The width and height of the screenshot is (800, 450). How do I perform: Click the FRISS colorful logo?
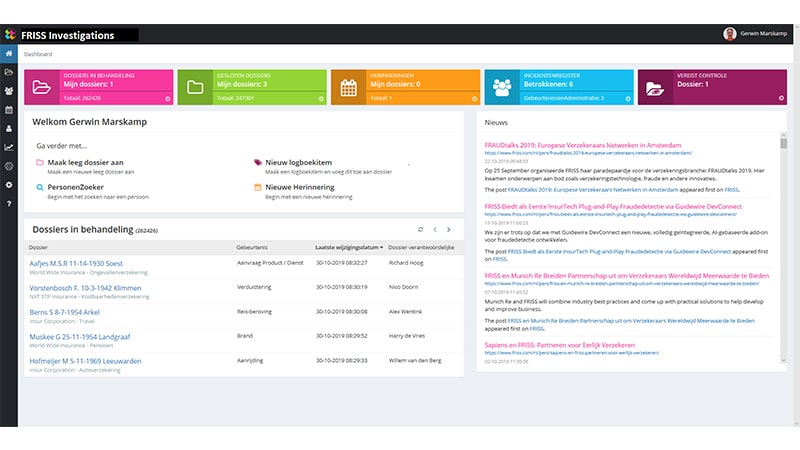point(10,34)
